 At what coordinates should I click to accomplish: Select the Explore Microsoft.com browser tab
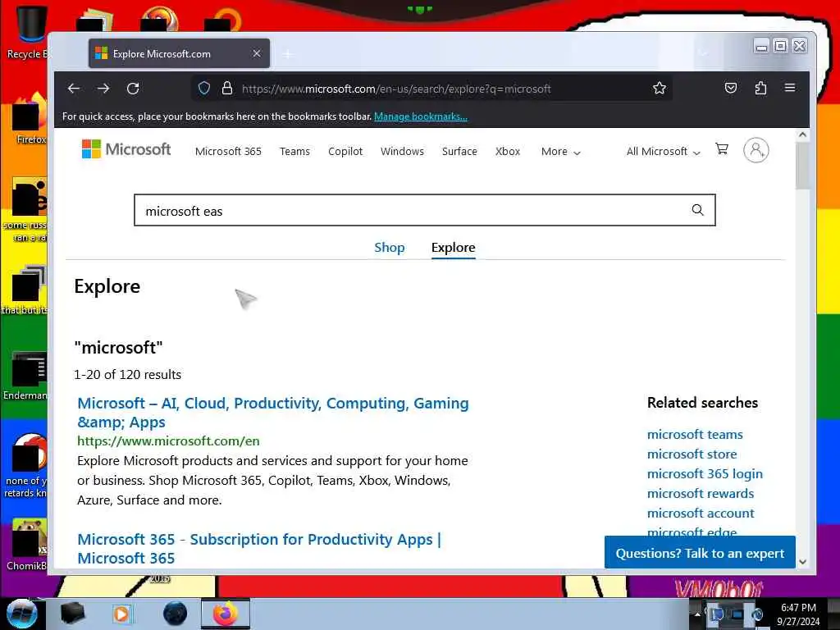(x=179, y=53)
